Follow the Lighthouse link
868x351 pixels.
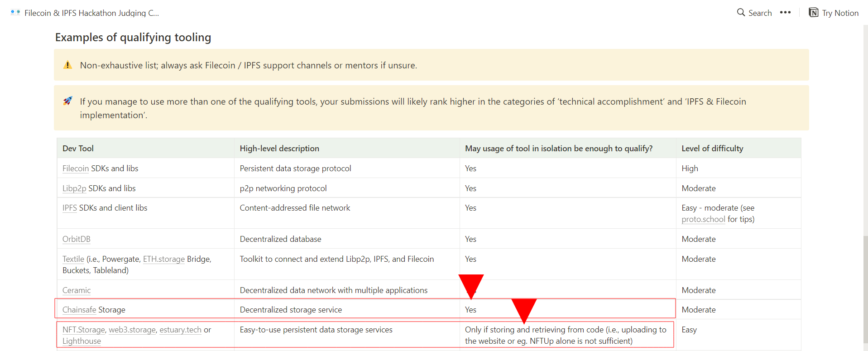pos(82,341)
